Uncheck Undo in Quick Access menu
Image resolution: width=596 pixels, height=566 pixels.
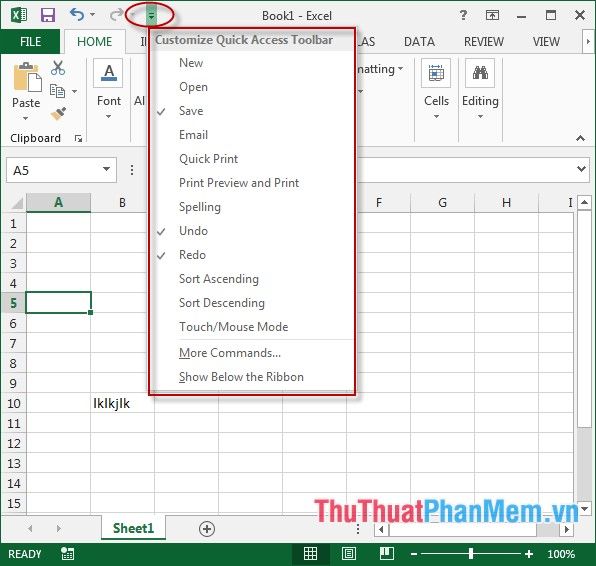[252, 231]
